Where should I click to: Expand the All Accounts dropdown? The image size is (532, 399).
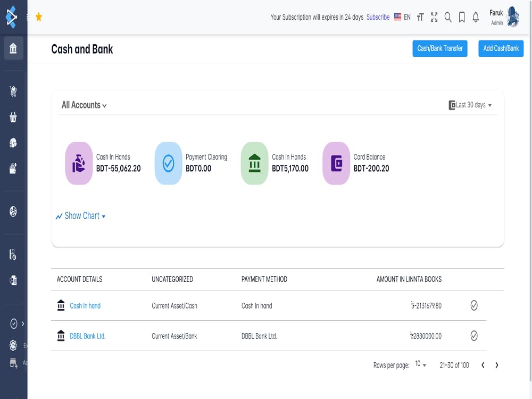[x=84, y=105]
